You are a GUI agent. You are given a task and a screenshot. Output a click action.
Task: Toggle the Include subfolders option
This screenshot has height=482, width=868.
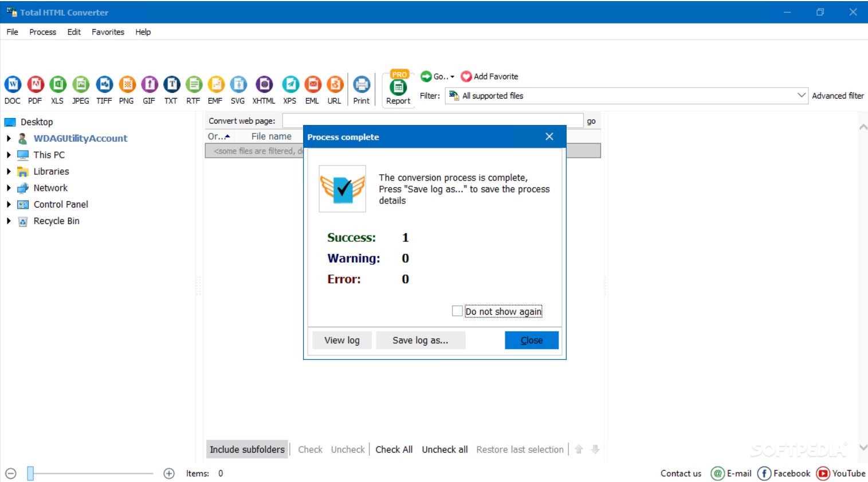pos(247,449)
